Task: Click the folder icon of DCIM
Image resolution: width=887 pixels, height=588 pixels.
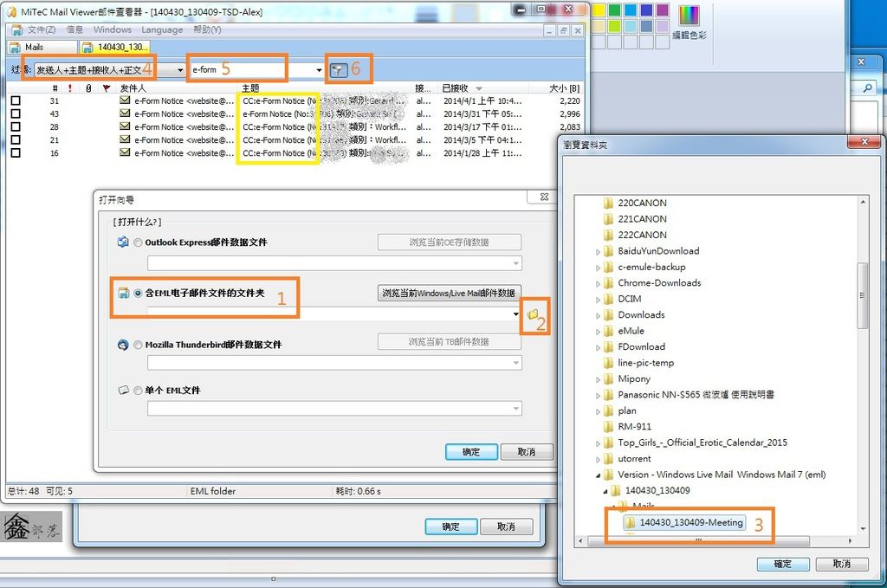Action: coord(608,299)
